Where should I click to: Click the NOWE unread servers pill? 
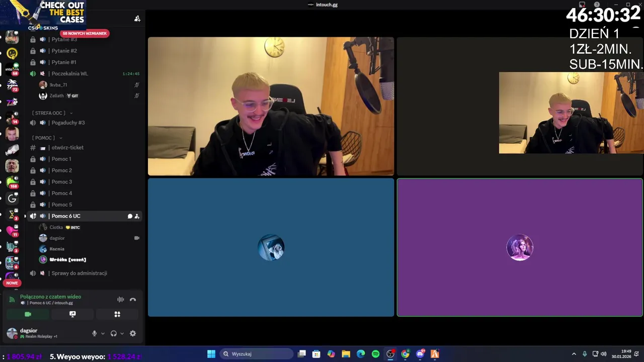(12, 283)
